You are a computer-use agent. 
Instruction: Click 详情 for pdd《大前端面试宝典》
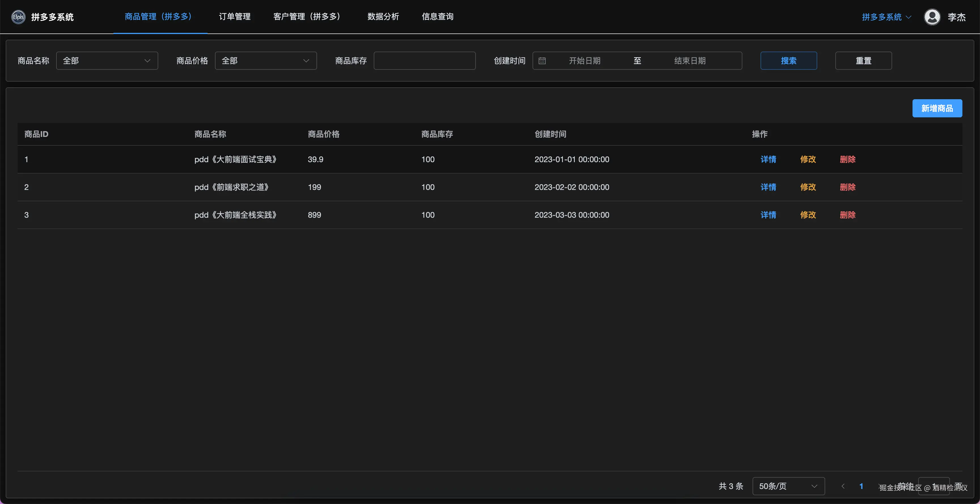click(x=768, y=159)
